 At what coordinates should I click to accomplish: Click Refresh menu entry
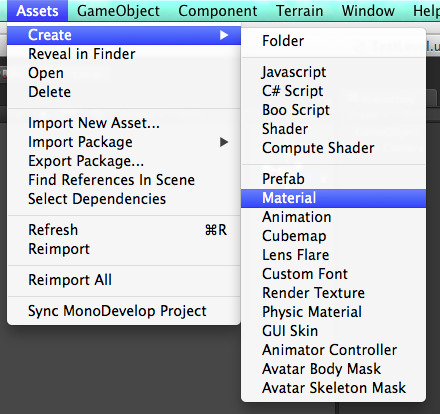tap(124, 230)
